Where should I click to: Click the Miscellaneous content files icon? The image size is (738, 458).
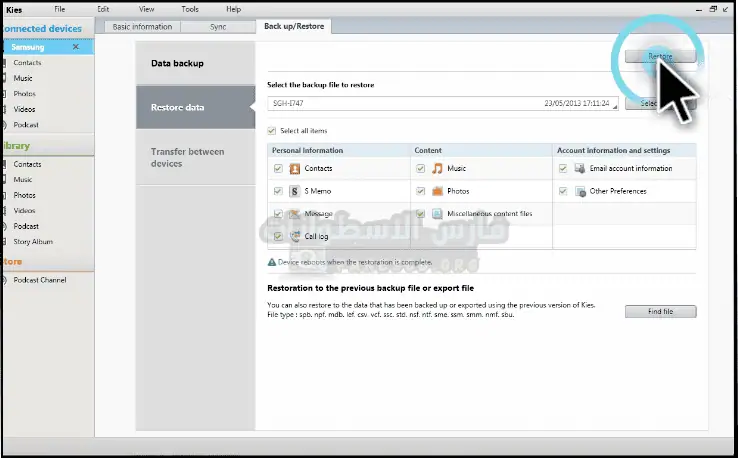point(437,214)
